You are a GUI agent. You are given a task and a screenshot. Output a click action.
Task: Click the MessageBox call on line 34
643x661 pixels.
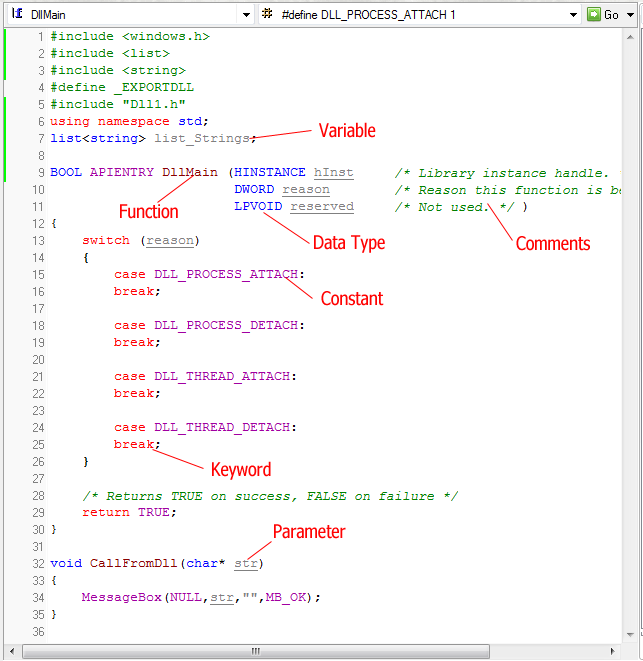121,598
